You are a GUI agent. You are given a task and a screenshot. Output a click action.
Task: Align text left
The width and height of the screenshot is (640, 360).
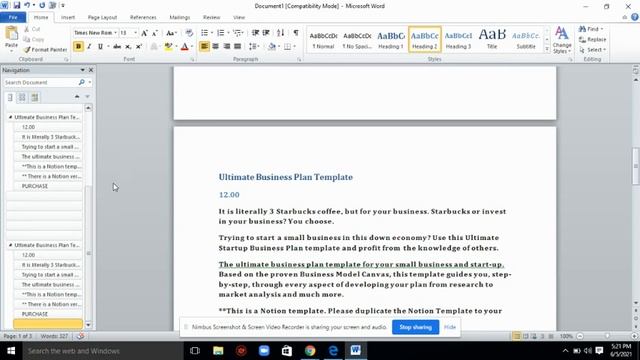tap(204, 47)
